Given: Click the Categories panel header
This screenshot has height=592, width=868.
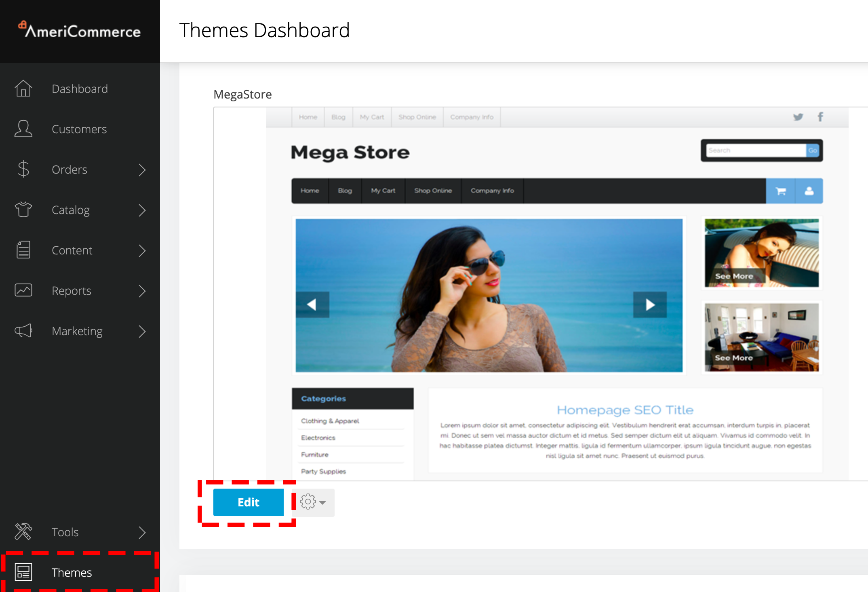Looking at the screenshot, I should tap(353, 399).
